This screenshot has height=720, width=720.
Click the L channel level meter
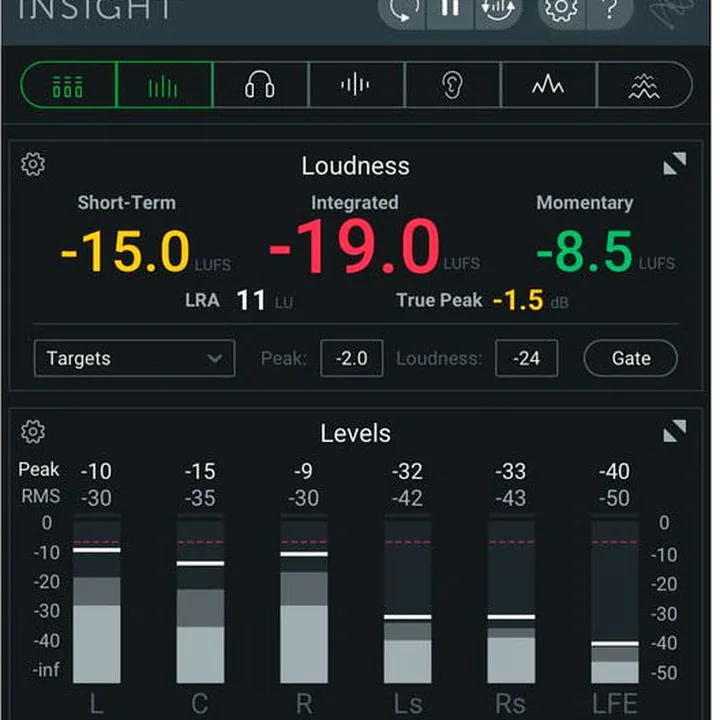pos(97,598)
